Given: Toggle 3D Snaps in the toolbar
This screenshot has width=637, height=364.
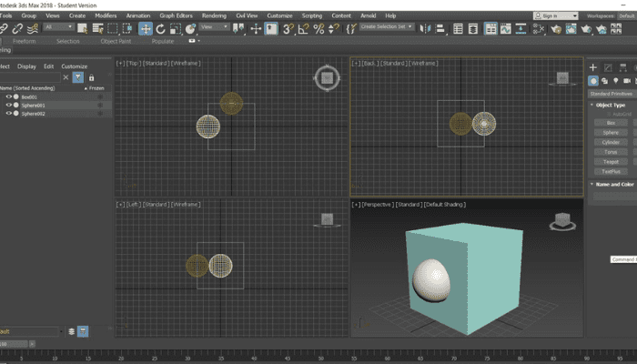Looking at the screenshot, I should [287, 28].
